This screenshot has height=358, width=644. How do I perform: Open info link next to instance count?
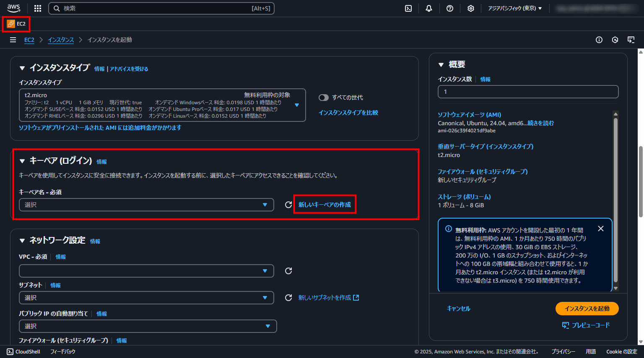pyautogui.click(x=486, y=79)
